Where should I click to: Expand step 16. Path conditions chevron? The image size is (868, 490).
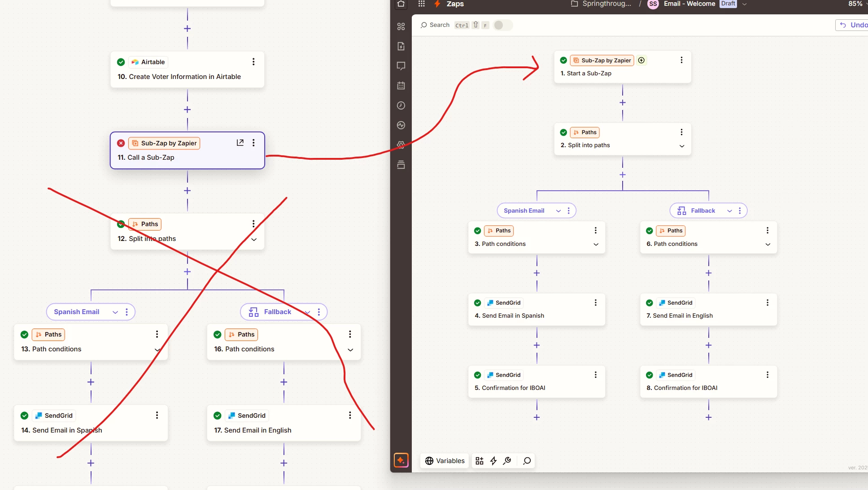(x=350, y=350)
